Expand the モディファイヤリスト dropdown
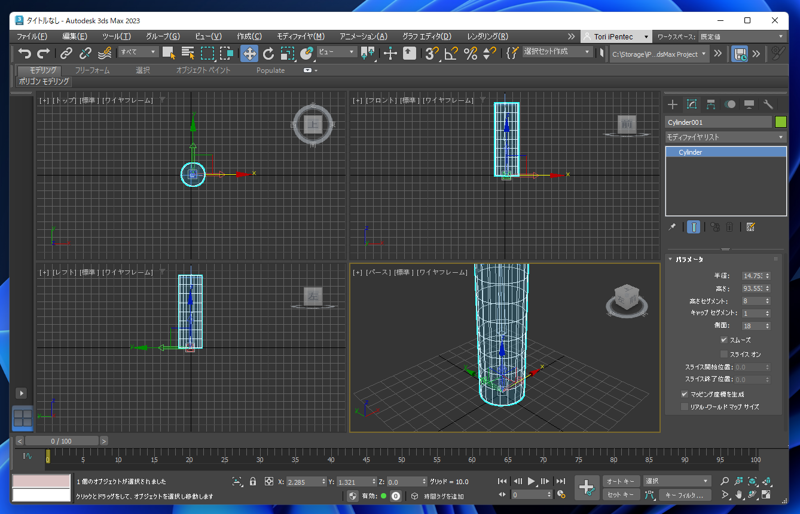 [726, 137]
